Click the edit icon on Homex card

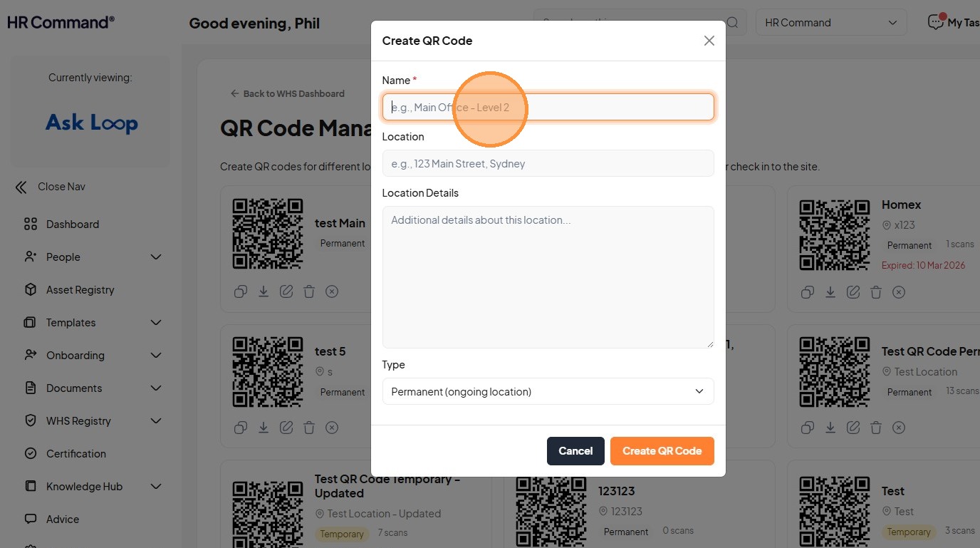pos(853,292)
